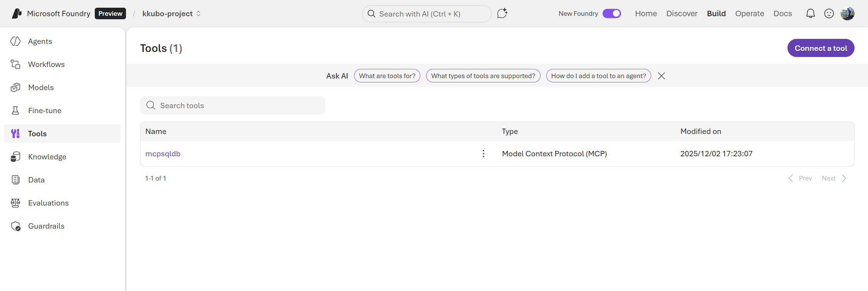Click the Data document icon
The height and width of the screenshot is (291, 868).
15,180
